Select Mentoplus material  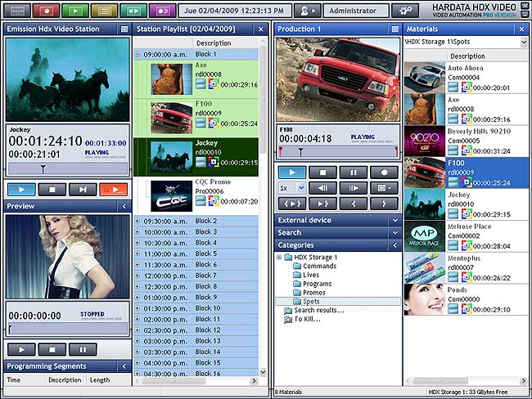(466, 268)
